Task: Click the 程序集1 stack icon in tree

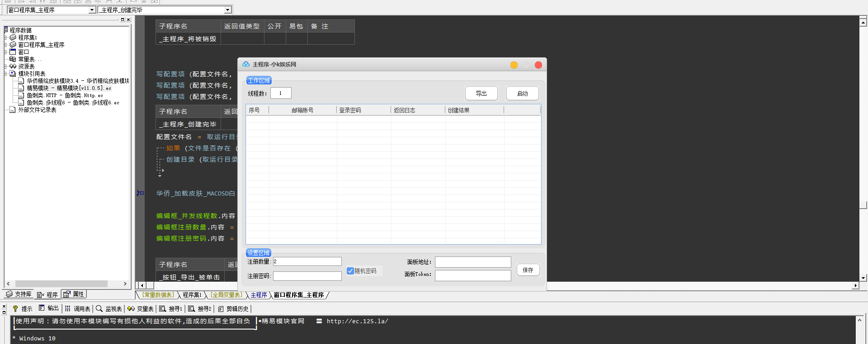Action: coord(13,37)
